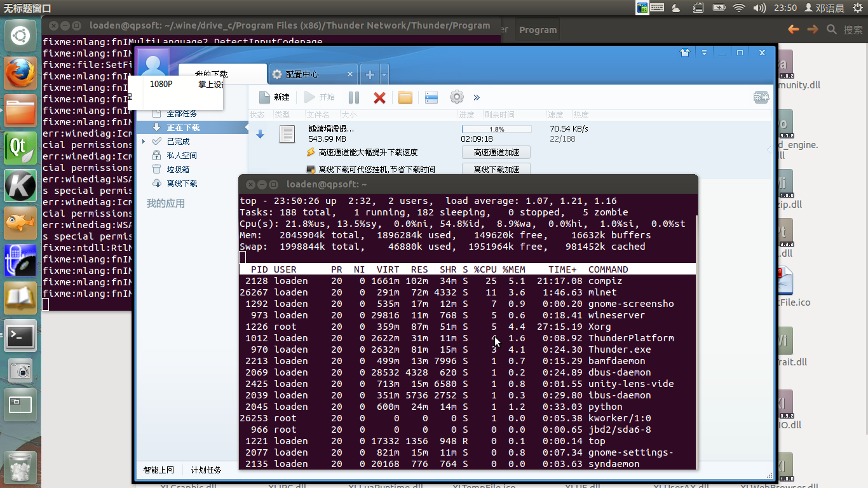The height and width of the screenshot is (488, 868).
Task: Close the 配置中心 tab
Action: [x=350, y=74]
